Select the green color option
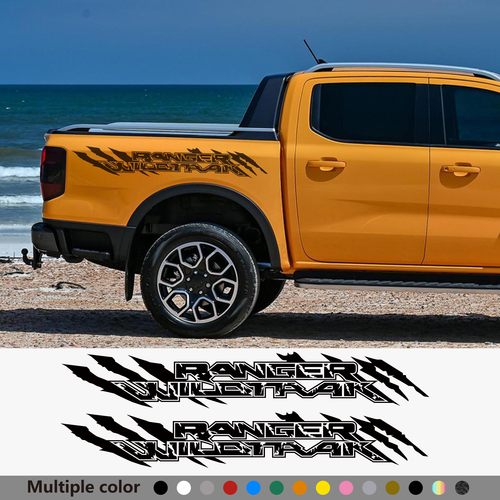This screenshot has height=500, width=500. [276, 488]
